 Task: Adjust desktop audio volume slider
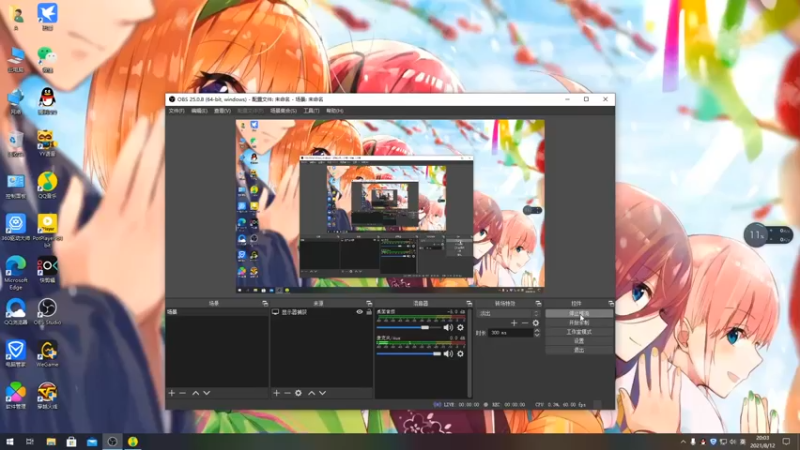pyautogui.click(x=409, y=328)
